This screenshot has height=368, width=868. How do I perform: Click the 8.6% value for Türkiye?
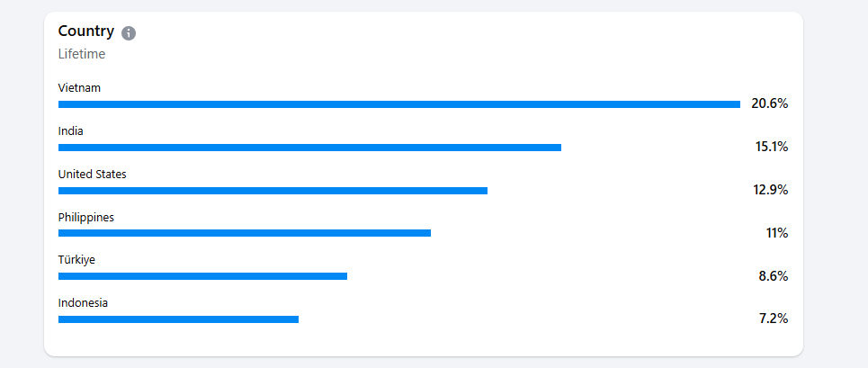coord(773,276)
